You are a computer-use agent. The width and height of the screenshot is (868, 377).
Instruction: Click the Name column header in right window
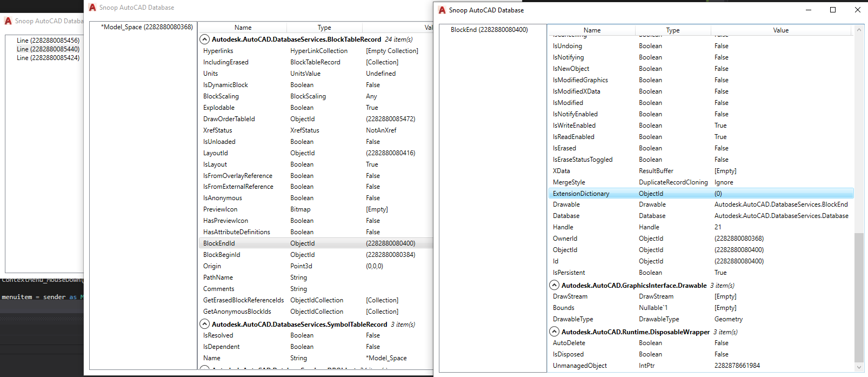[x=592, y=30]
